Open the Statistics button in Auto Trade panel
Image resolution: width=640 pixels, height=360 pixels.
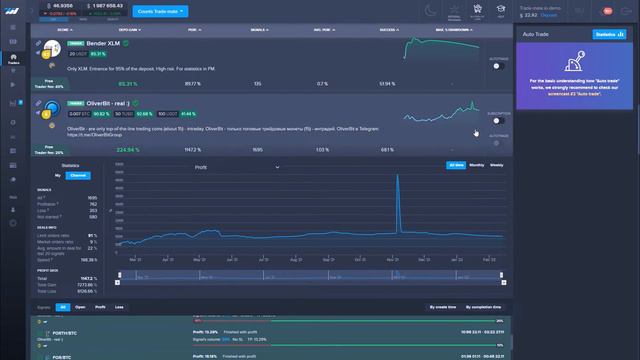pyautogui.click(x=609, y=34)
